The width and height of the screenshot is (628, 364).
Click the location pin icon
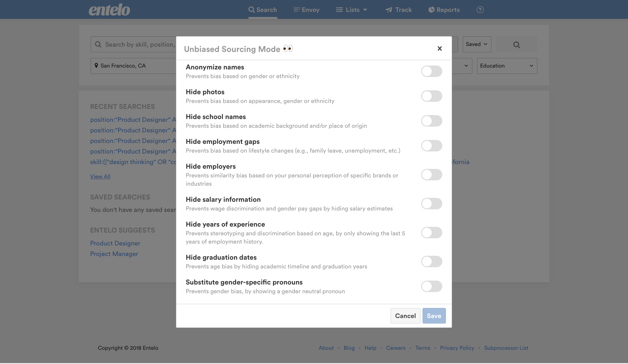click(x=96, y=65)
